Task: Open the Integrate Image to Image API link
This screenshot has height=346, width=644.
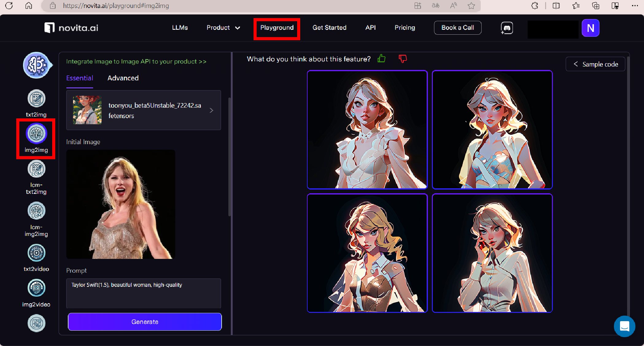Action: (136, 62)
